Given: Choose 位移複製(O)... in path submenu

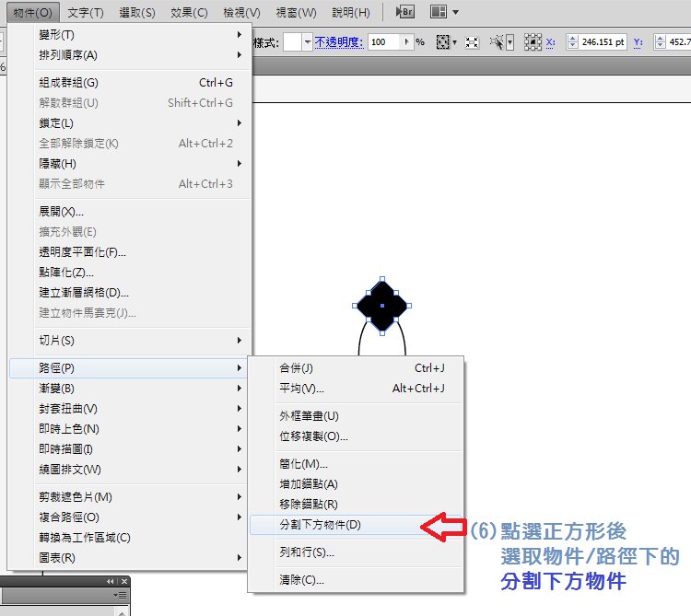Looking at the screenshot, I should click(356, 436).
